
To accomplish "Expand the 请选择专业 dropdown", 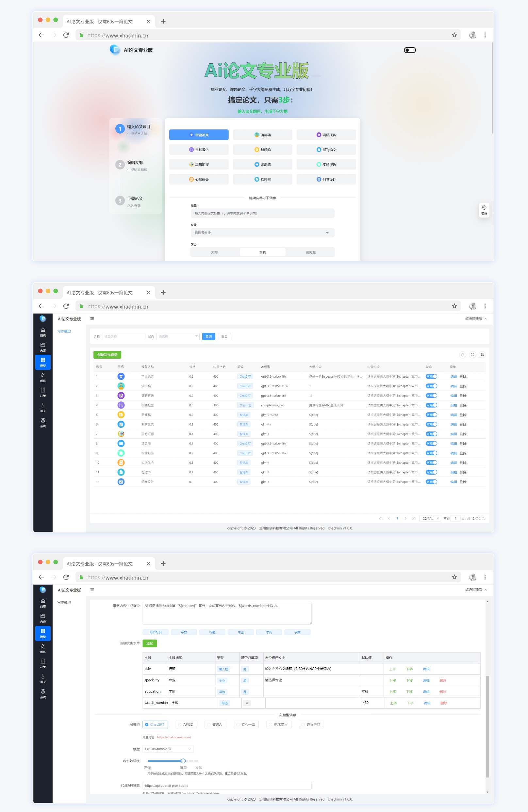I will tap(262, 233).
